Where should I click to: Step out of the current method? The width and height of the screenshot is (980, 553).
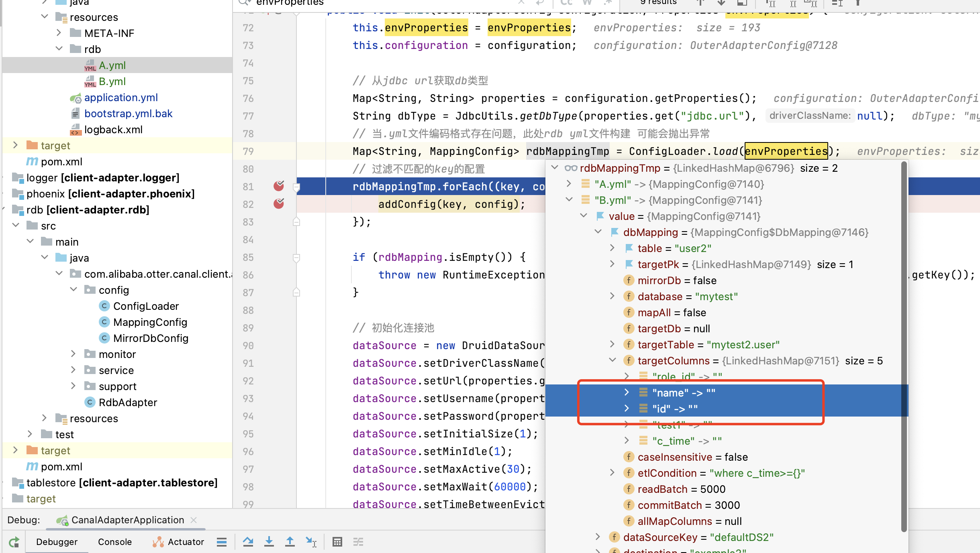pos(290,541)
